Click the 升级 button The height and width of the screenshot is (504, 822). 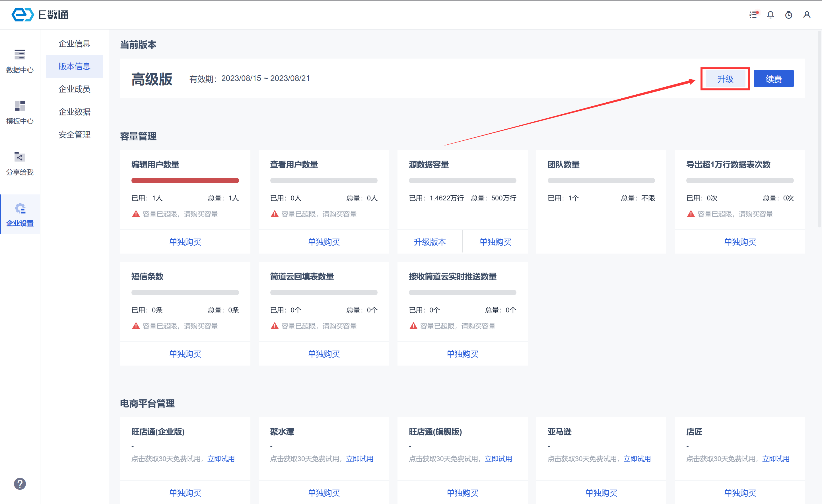[x=725, y=79]
